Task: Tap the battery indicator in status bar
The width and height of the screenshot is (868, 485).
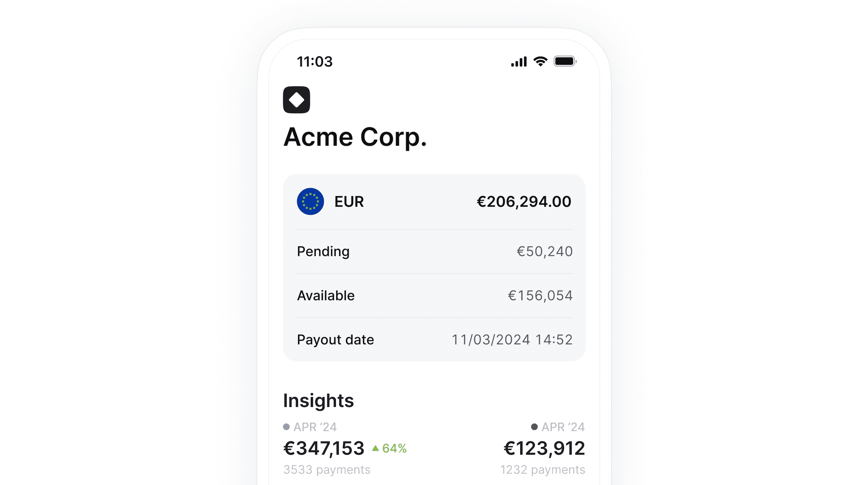Action: coord(565,62)
